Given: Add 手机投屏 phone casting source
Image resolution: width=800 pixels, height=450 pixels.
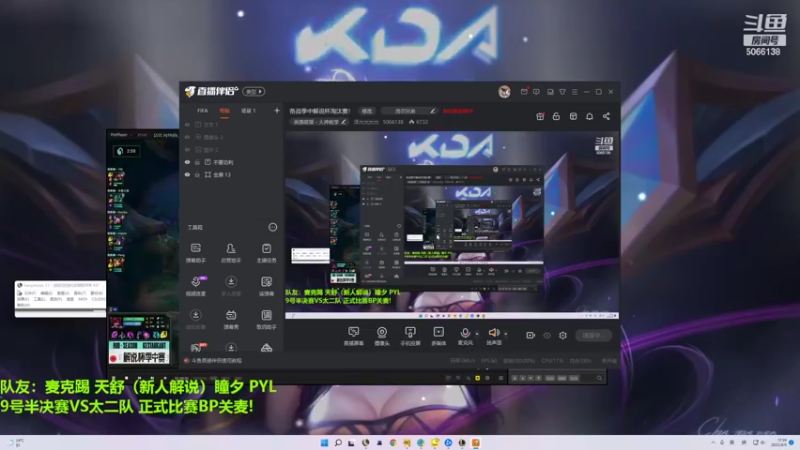Looking at the screenshot, I should click(410, 336).
